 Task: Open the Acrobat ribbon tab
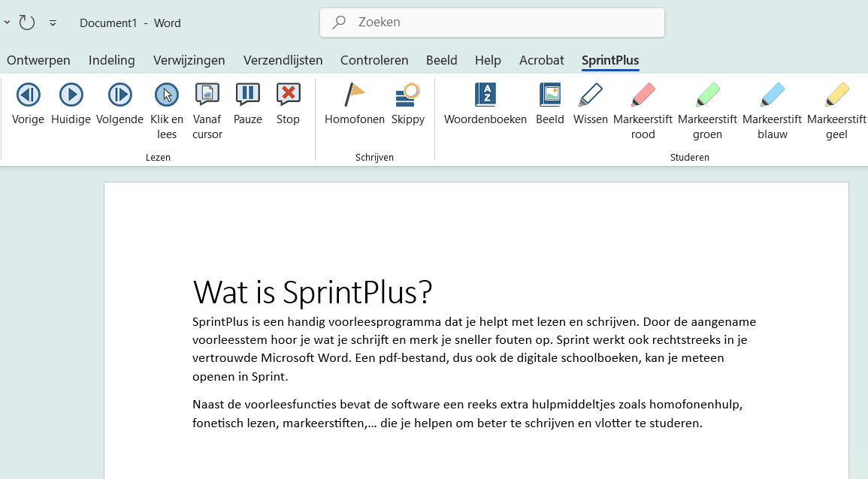pos(541,60)
